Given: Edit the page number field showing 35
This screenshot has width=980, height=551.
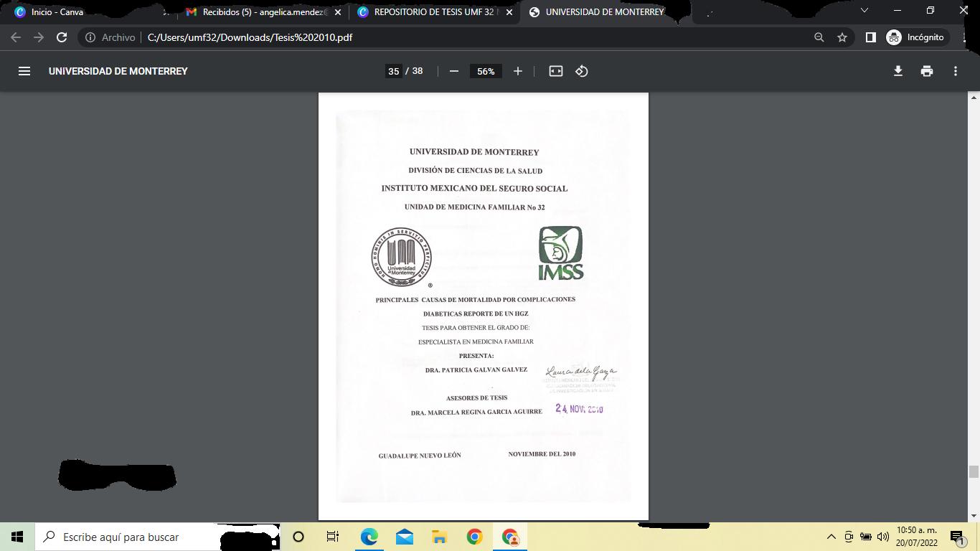Looking at the screenshot, I should click(x=393, y=71).
